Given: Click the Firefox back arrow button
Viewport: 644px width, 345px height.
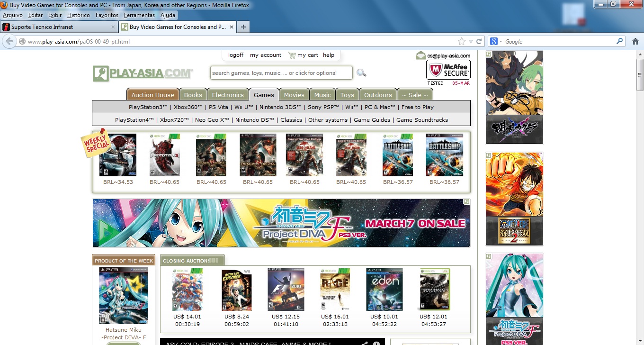Looking at the screenshot, I should tap(9, 42).
